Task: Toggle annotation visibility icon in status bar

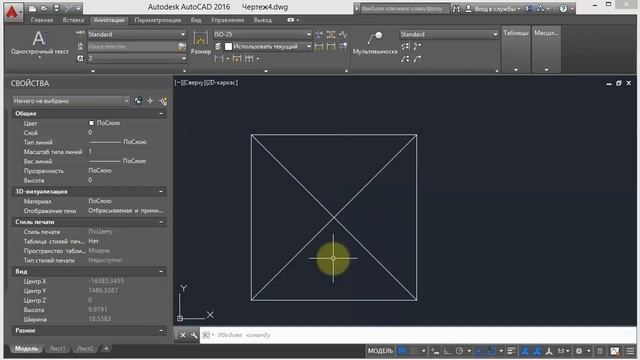Action: 525,351
